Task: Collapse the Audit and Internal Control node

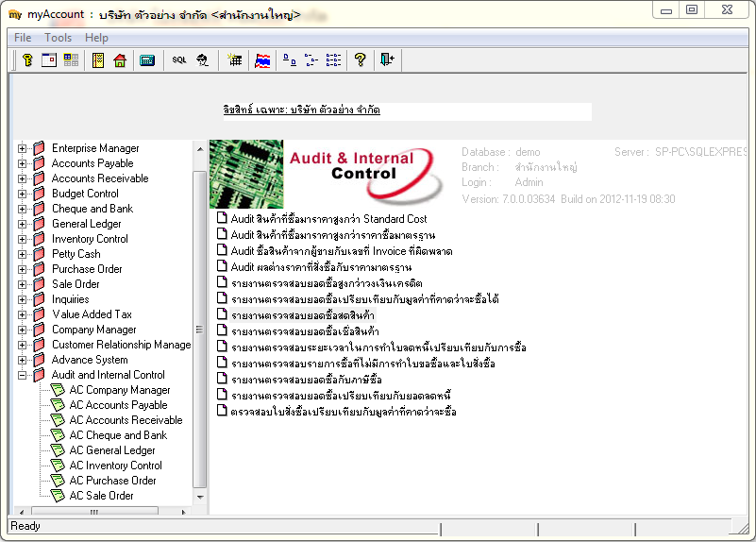Action: click(x=22, y=375)
